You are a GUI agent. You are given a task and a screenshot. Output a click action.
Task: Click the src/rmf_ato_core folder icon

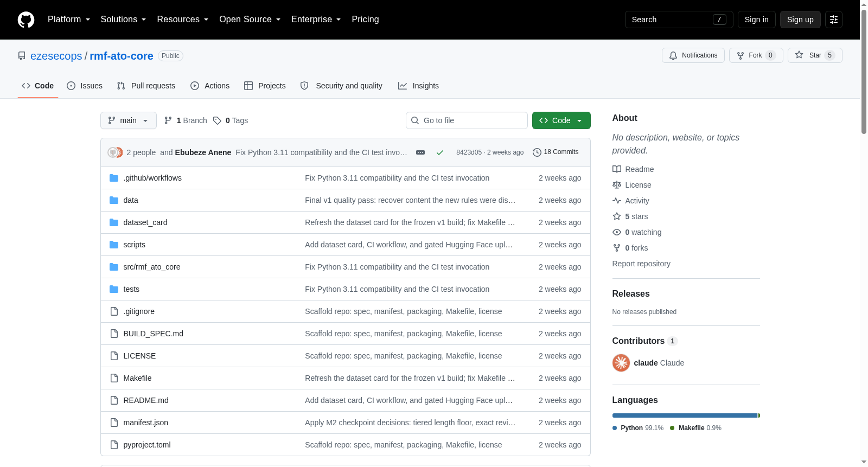pyautogui.click(x=114, y=267)
